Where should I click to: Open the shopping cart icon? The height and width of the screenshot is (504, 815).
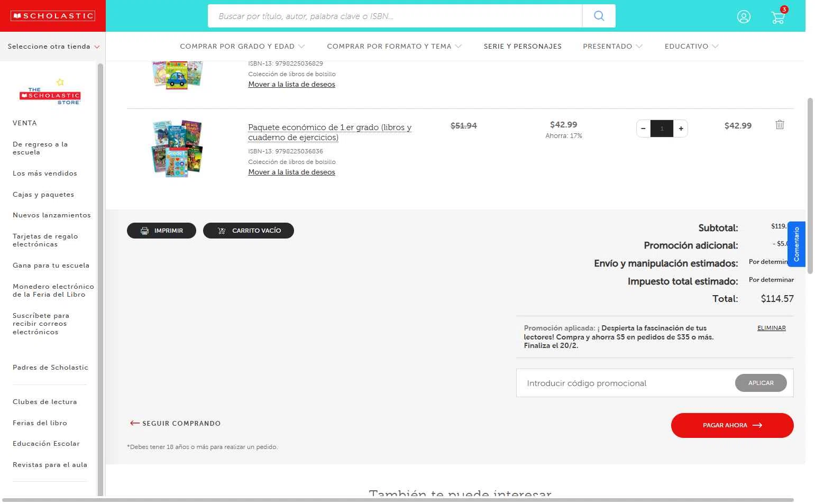tap(778, 17)
